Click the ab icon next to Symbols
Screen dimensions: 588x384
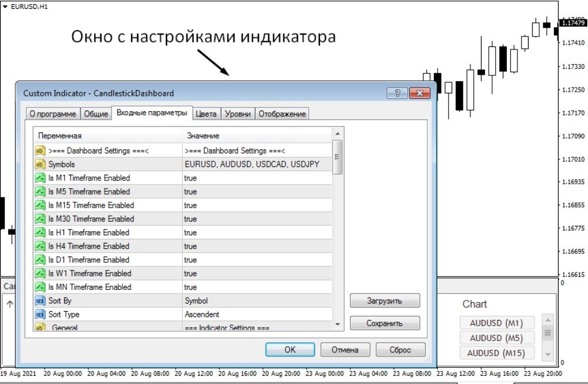coord(40,164)
